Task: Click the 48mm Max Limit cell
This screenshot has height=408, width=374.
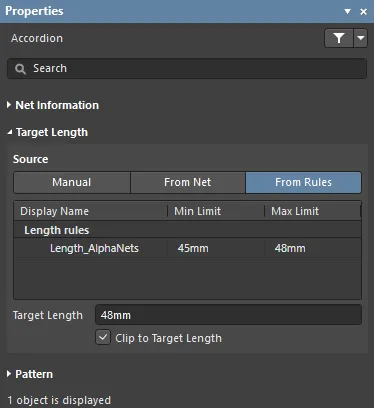Action: [x=290, y=248]
